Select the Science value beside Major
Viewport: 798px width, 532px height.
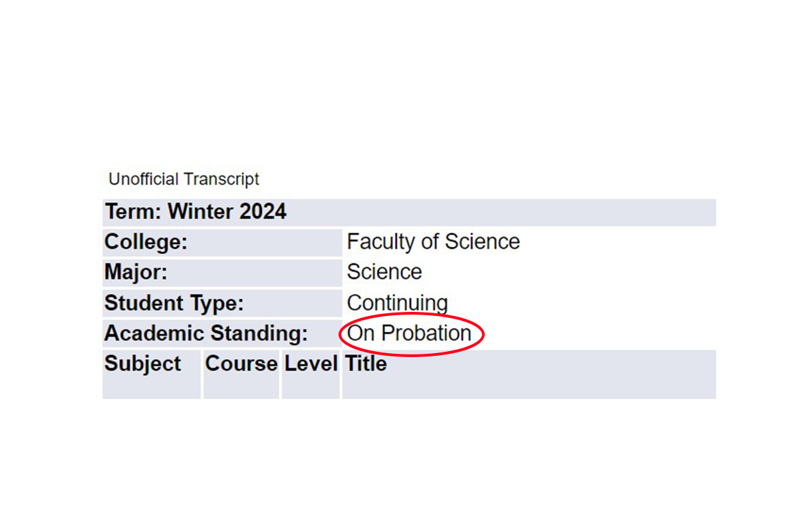[384, 273]
